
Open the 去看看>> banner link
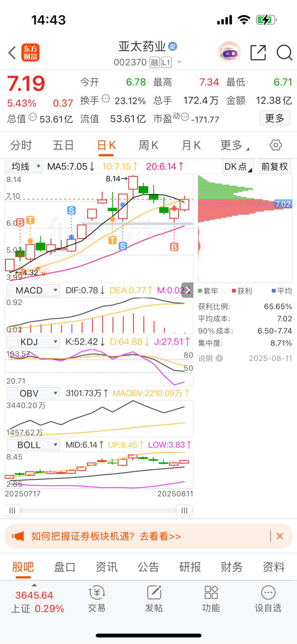(160, 536)
